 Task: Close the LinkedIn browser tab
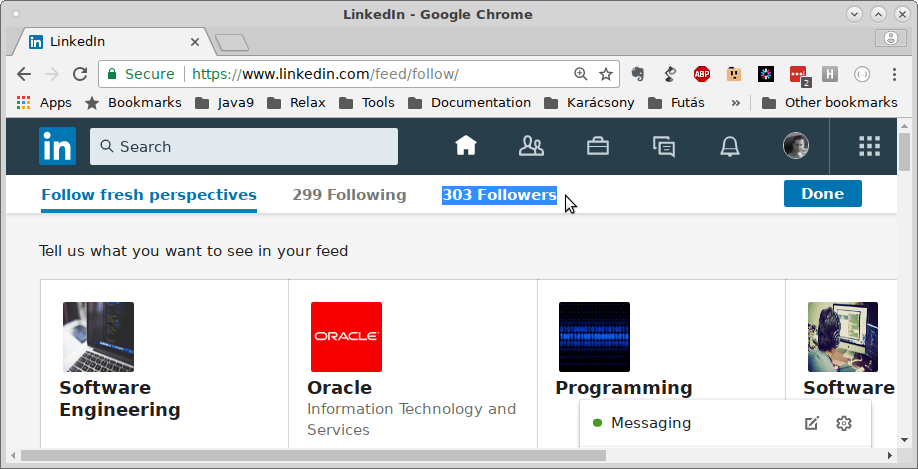[x=195, y=42]
